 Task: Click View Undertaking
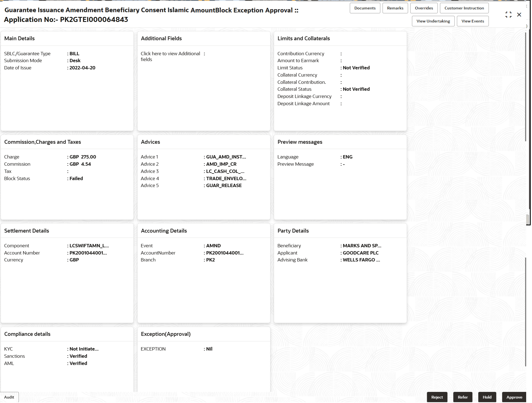click(x=433, y=21)
